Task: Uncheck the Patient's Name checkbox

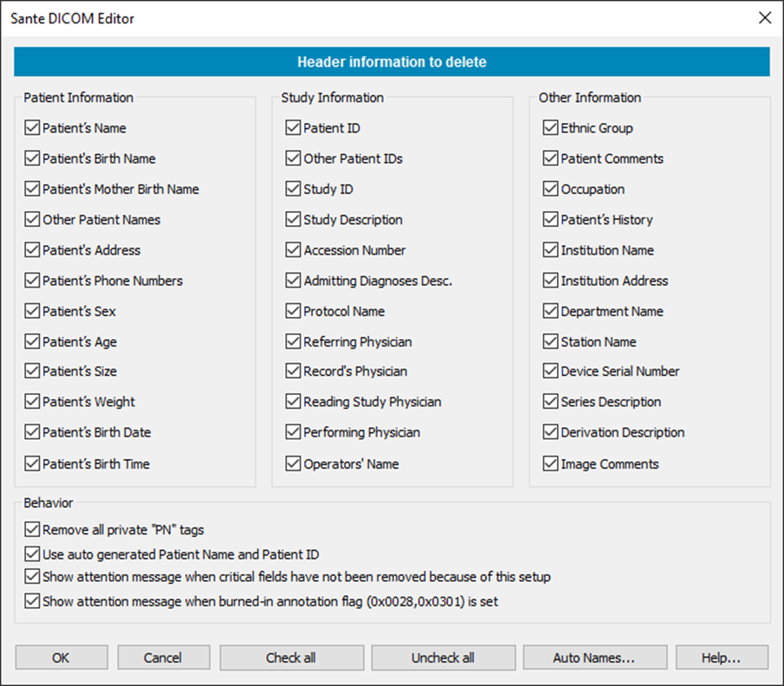Action: [33, 128]
